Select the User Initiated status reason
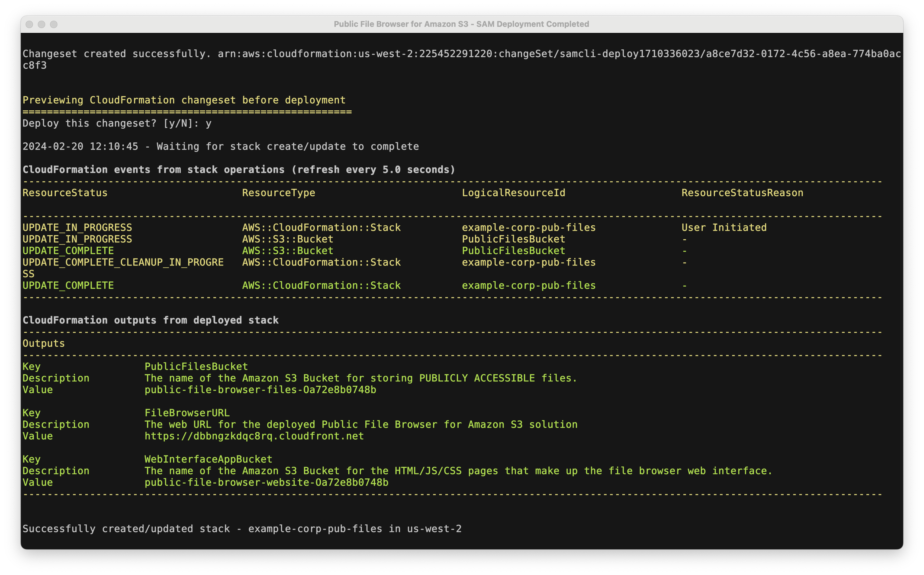The height and width of the screenshot is (575, 924). (724, 227)
